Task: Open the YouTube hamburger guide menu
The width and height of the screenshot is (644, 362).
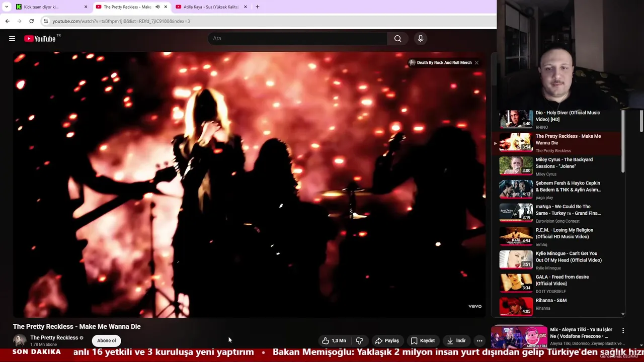Action: coord(12,39)
